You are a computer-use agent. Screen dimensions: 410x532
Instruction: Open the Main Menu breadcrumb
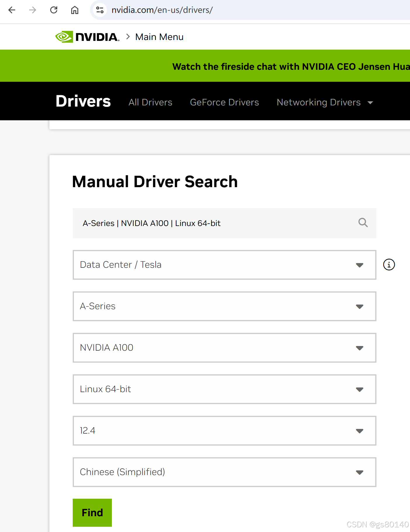[x=159, y=37]
